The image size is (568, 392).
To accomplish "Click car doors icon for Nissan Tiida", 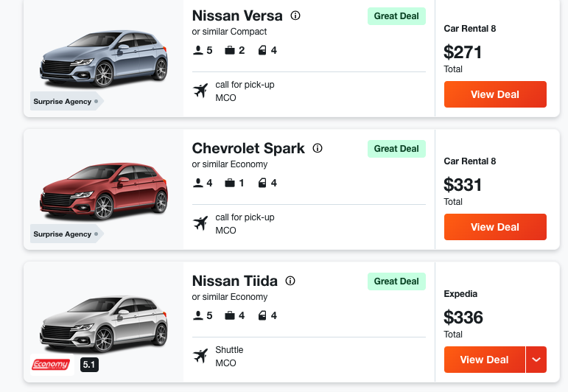I will (x=262, y=315).
